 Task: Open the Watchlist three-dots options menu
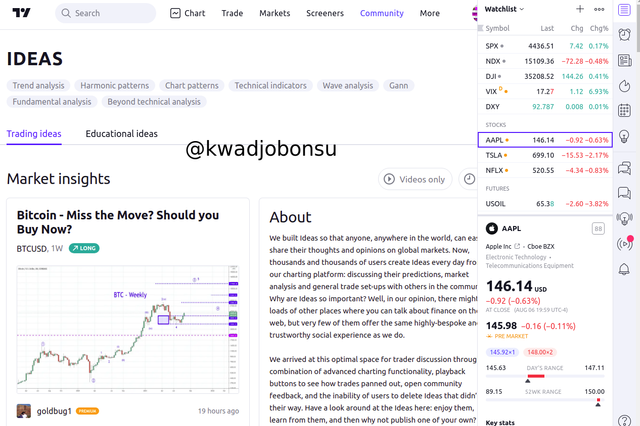tap(599, 9)
